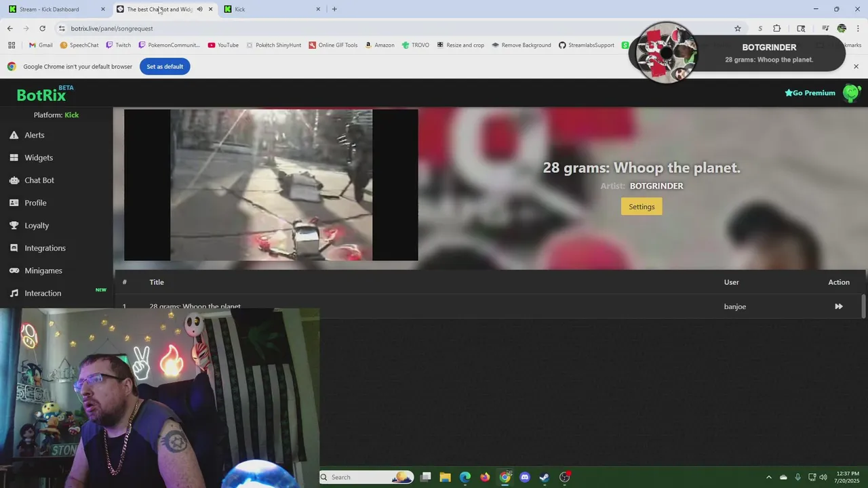Open the Gmail bookmark
Viewport: 868px width, 488px height.
40,45
